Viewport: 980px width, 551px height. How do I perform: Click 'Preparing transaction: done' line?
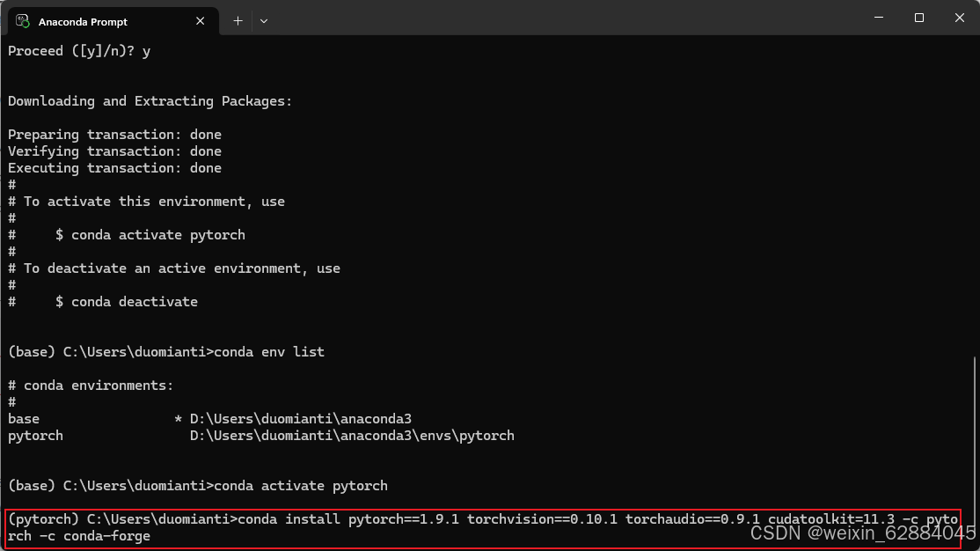[x=114, y=135]
